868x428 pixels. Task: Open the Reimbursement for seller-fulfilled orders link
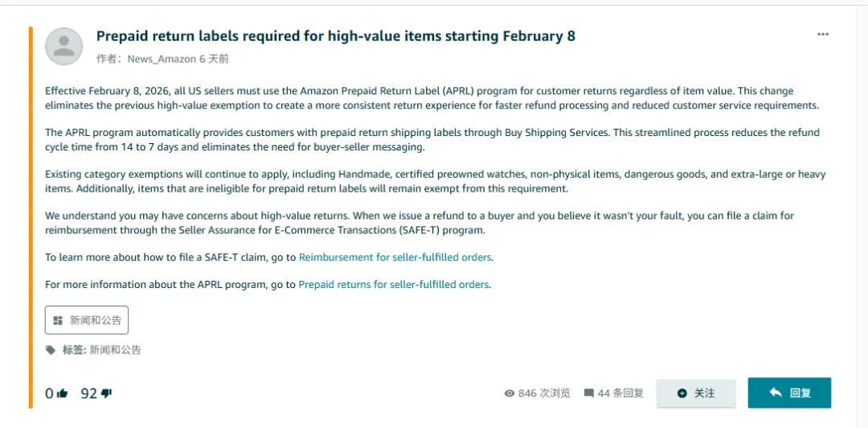(x=395, y=257)
